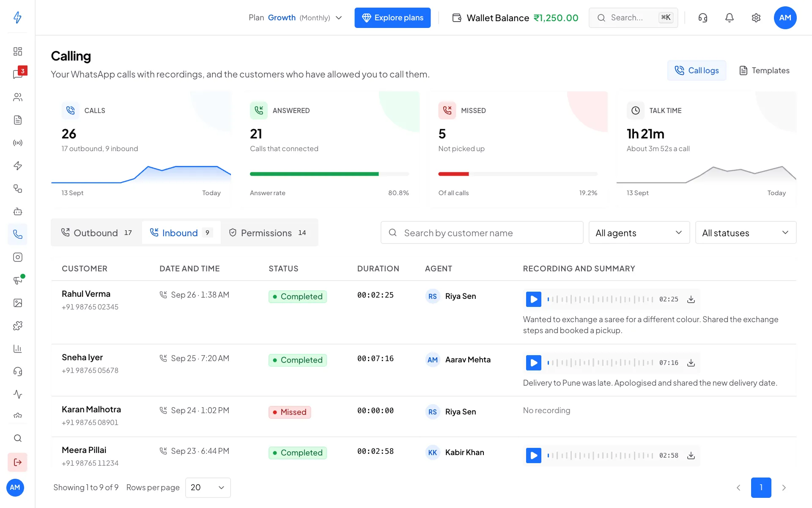This screenshot has height=508, width=812.
Task: Download Sneha Iyer's call recording
Action: tap(691, 363)
